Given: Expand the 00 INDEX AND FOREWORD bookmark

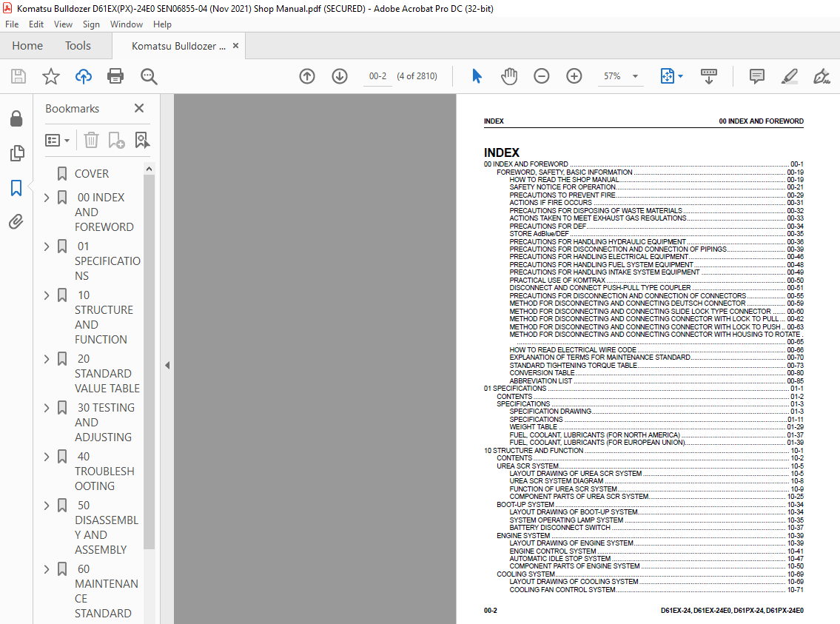Looking at the screenshot, I should pyautogui.click(x=47, y=198).
